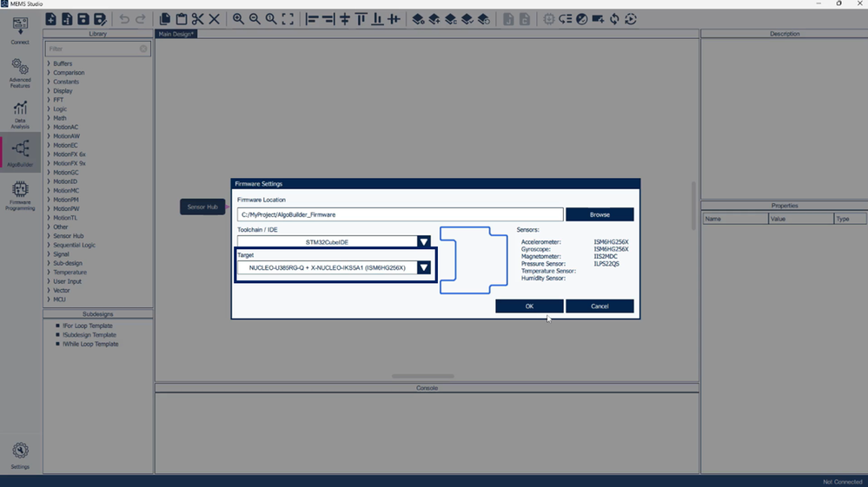Click the Cut scissors icon
Screen dimensions: 868x487
(x=197, y=19)
